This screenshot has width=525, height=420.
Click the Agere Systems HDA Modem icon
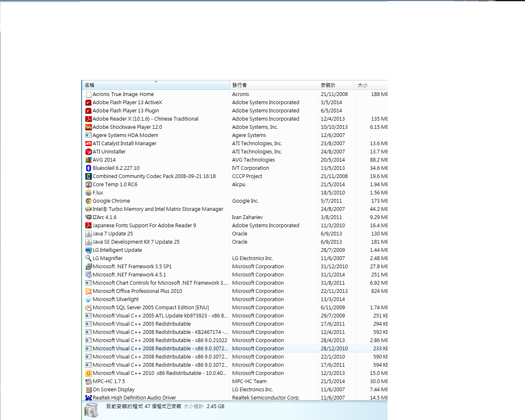88,135
